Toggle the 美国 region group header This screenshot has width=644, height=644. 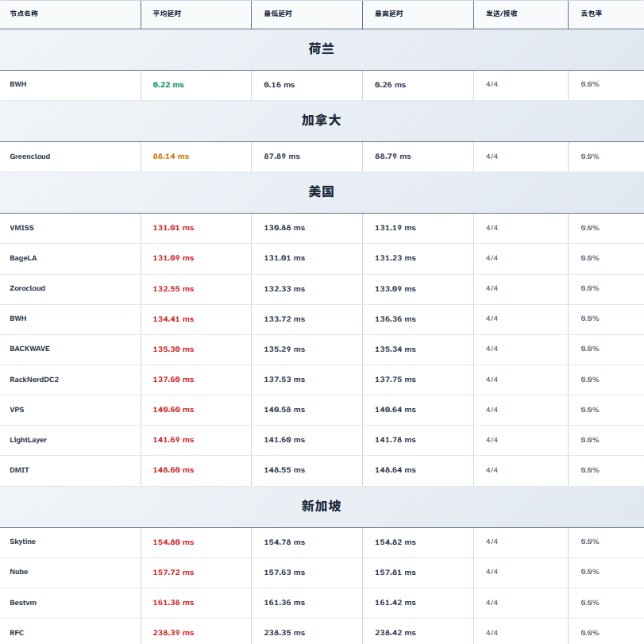pos(322,192)
